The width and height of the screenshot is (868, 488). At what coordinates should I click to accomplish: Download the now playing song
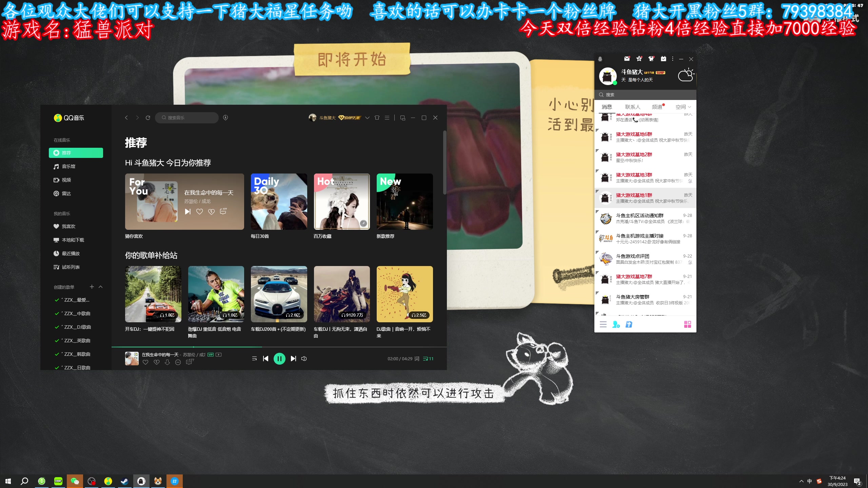click(167, 362)
